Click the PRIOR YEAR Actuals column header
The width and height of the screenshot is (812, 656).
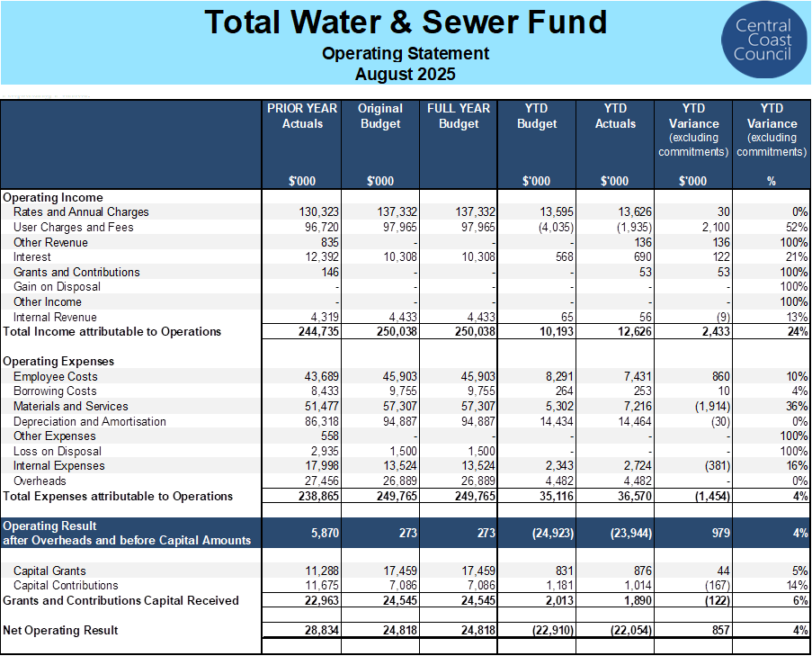[302, 116]
